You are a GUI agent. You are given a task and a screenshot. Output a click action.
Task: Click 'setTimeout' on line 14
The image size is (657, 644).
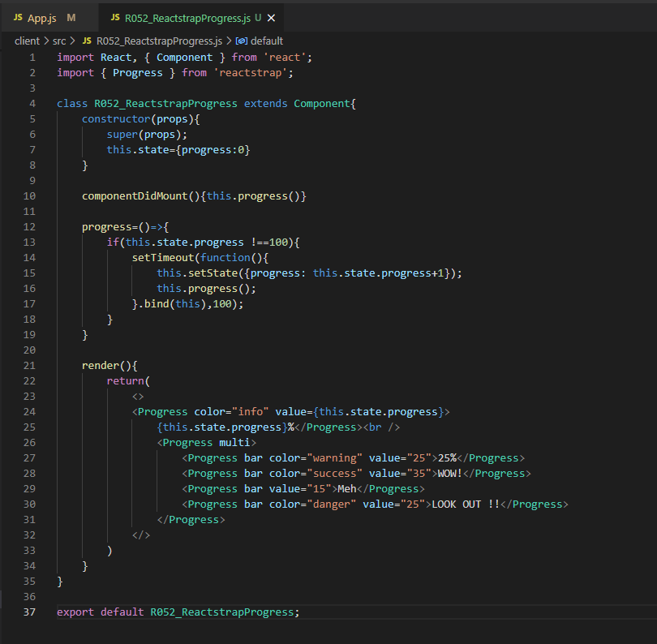[163, 258]
